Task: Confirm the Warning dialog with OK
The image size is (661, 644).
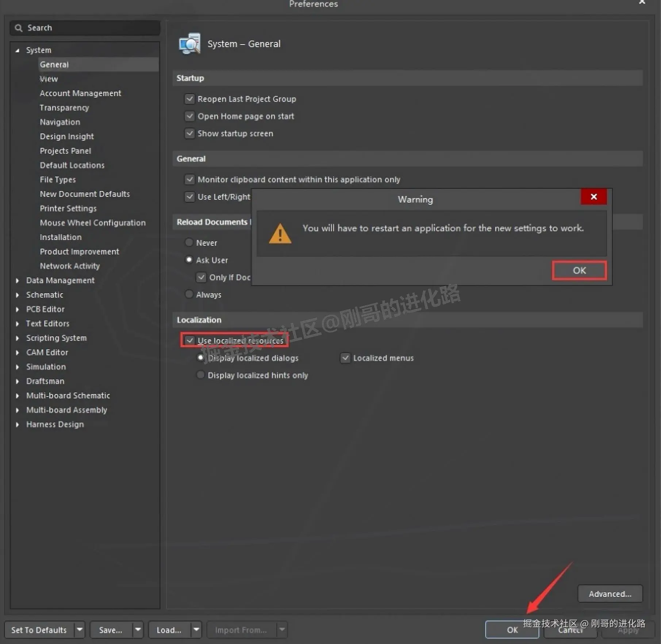Action: click(x=579, y=271)
